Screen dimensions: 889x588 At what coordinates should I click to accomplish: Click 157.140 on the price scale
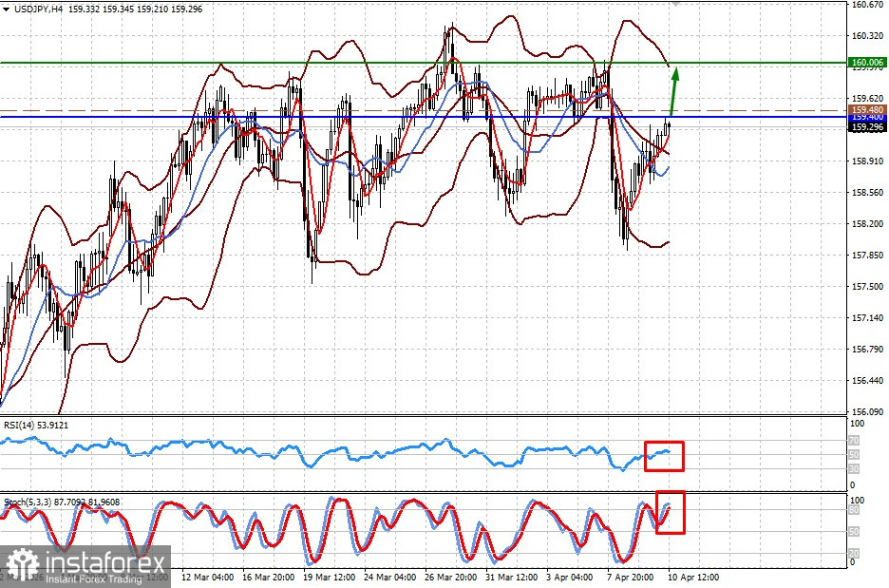[867, 318]
